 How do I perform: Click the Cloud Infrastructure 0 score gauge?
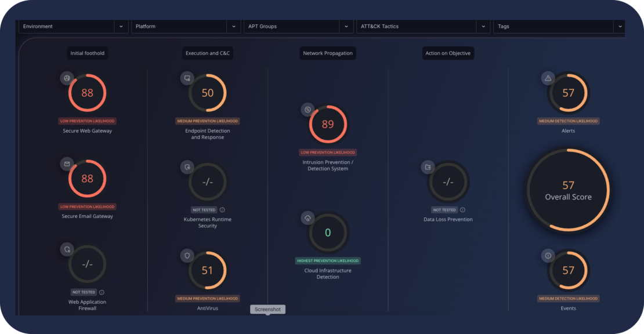click(x=328, y=233)
